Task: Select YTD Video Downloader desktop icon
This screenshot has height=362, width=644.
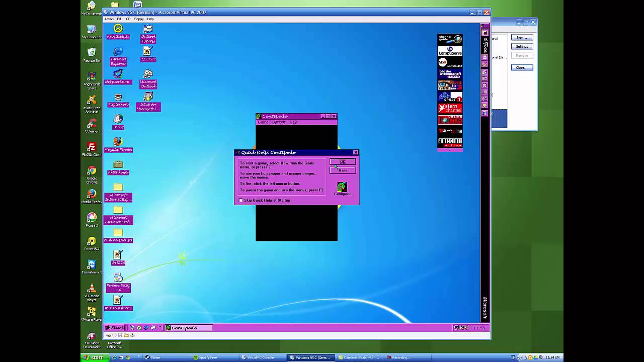Action: pyautogui.click(x=92, y=340)
